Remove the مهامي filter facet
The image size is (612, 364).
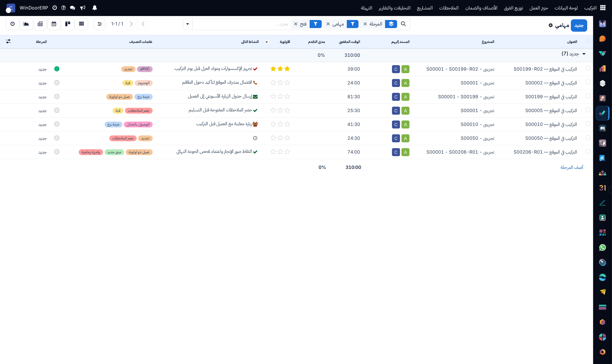[328, 24]
